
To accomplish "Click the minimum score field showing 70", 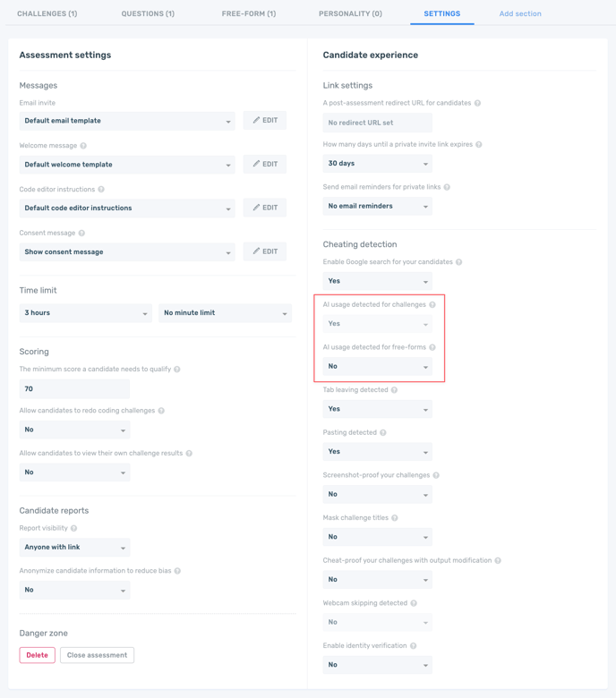I will click(74, 389).
